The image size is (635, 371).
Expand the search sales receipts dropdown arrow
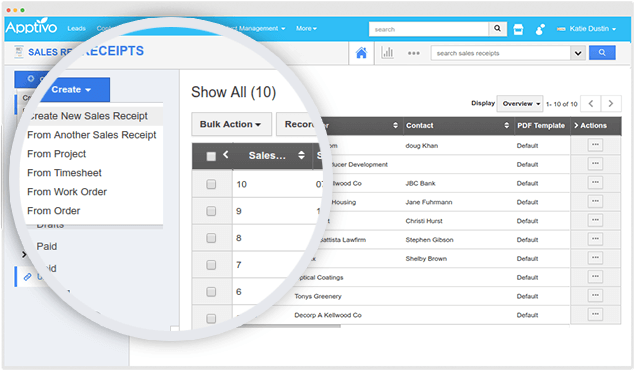coord(578,53)
